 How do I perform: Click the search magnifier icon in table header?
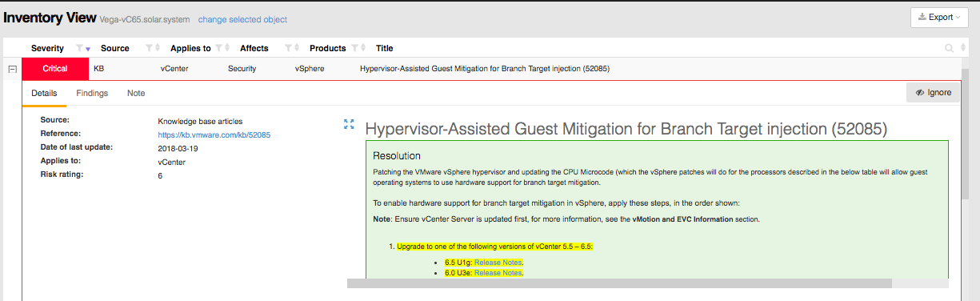point(950,49)
